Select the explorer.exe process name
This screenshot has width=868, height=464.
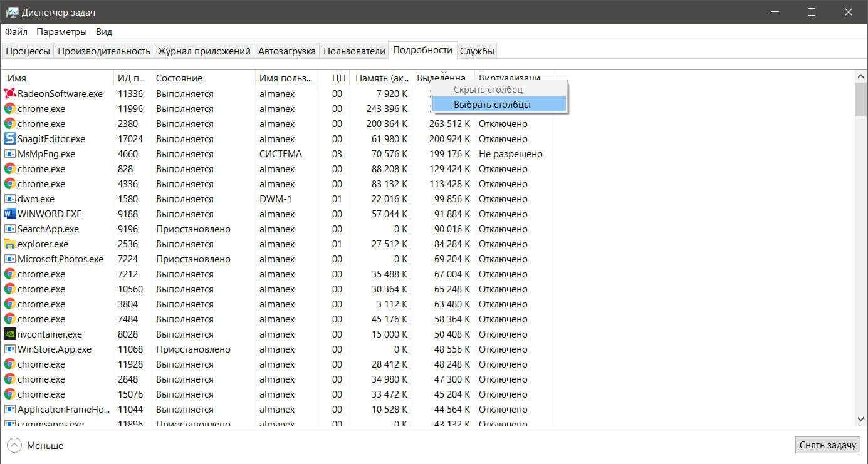[x=43, y=244]
